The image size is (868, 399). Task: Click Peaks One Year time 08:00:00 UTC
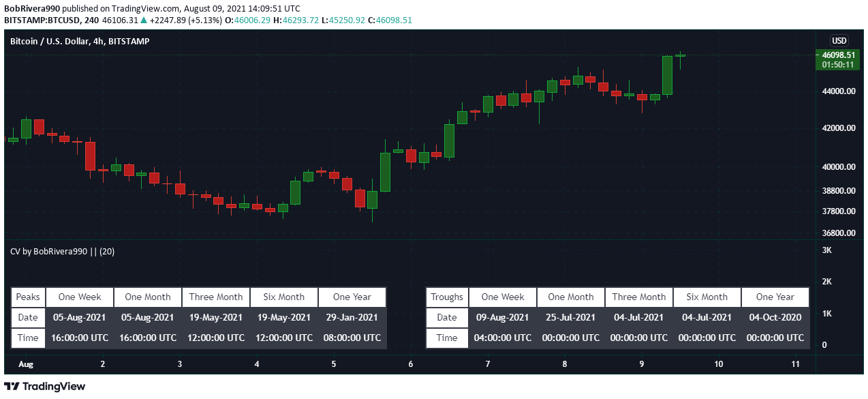coord(352,338)
